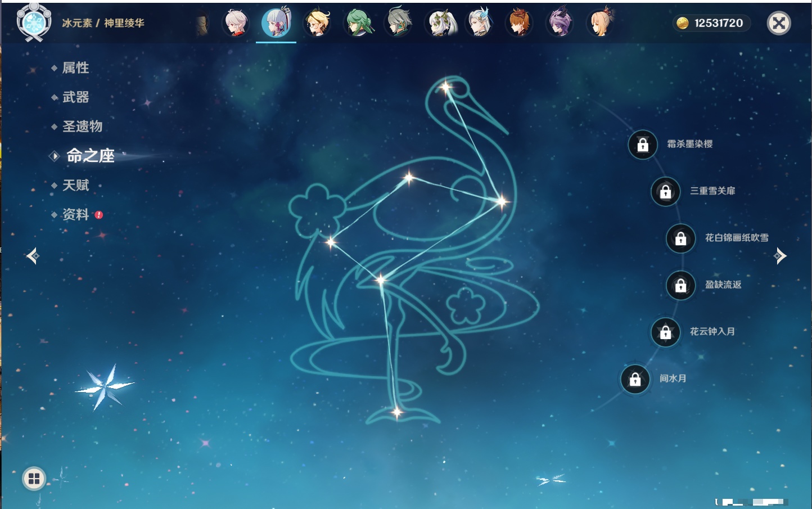Click the Mora coin icon
The width and height of the screenshot is (812, 509).
[683, 23]
